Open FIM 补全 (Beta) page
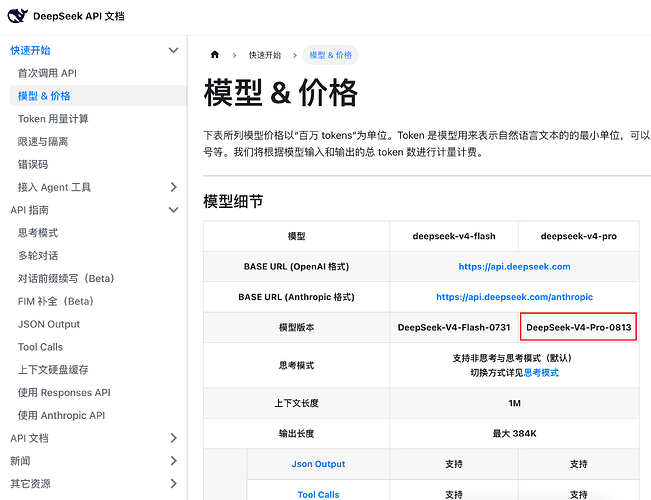This screenshot has width=651, height=500. (56, 301)
